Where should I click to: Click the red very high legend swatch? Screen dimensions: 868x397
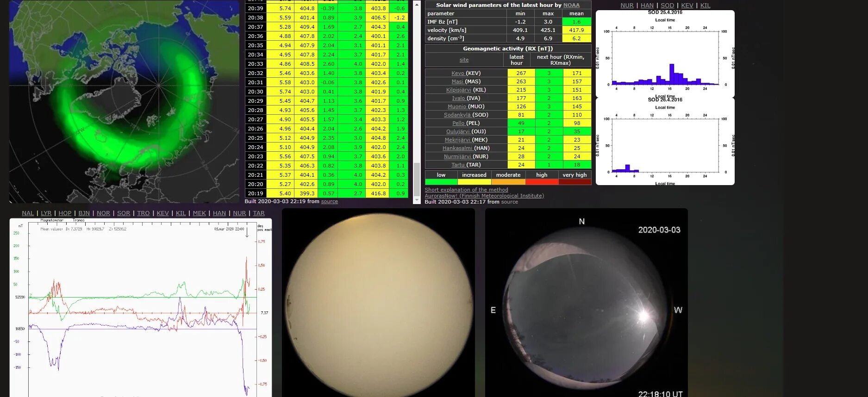point(575,182)
